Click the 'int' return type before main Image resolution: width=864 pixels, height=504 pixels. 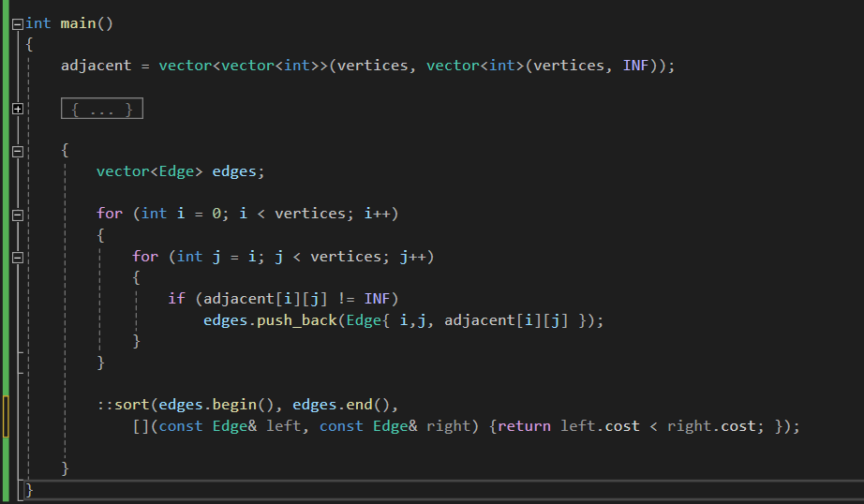tap(38, 23)
